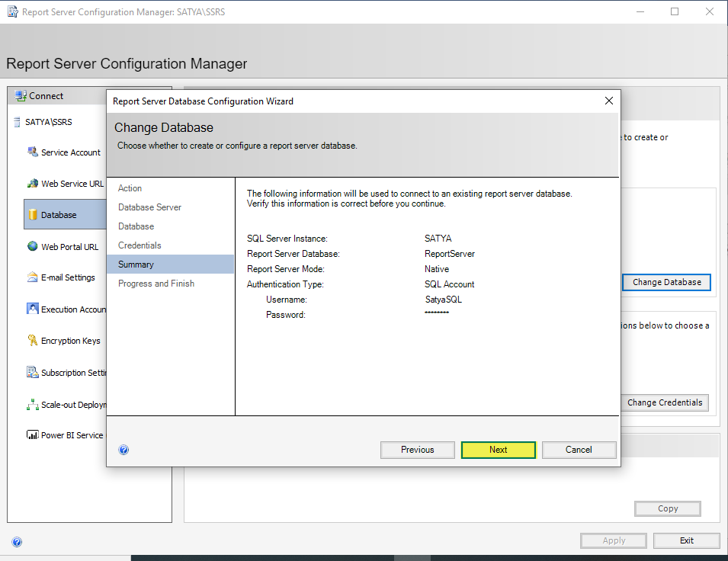Click Exit button to close manager
This screenshot has height=561, width=728.
pos(686,540)
